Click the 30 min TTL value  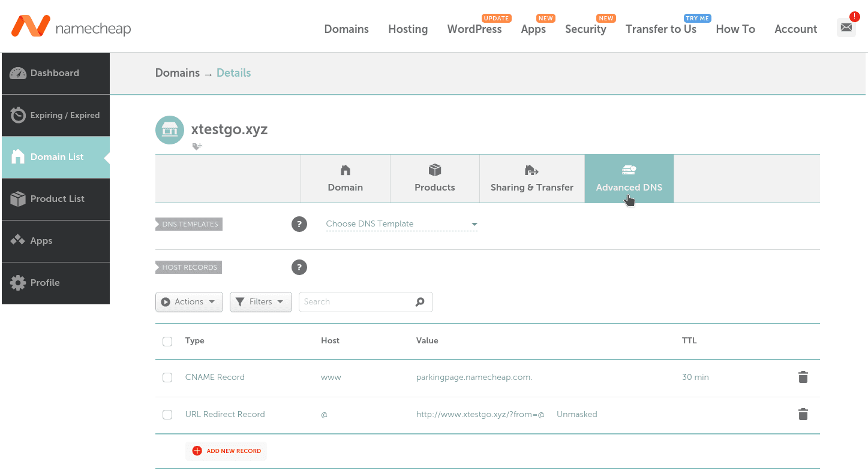695,378
